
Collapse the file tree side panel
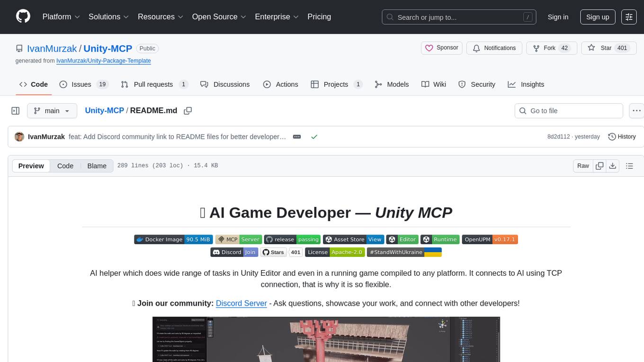(x=16, y=110)
